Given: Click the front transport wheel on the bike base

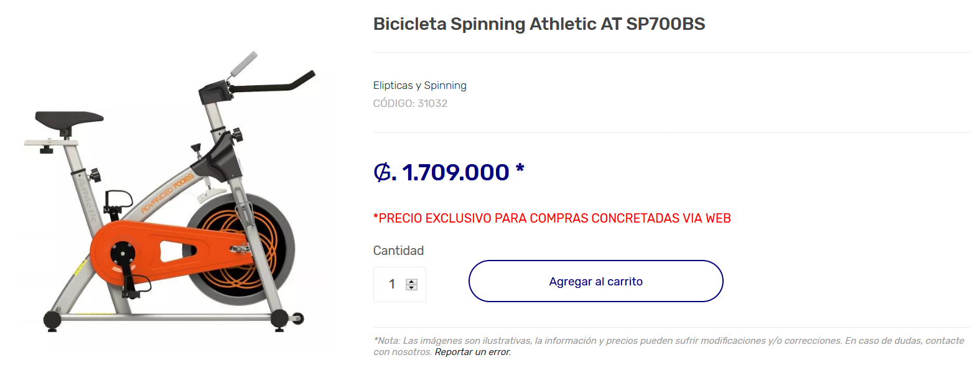Looking at the screenshot, I should click(x=297, y=319).
